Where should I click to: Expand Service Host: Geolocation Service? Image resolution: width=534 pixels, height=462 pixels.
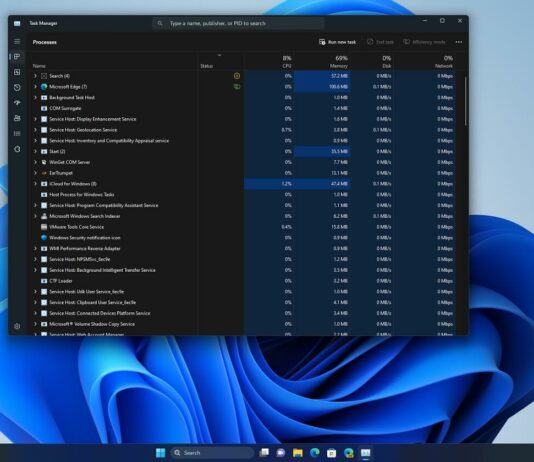35,130
